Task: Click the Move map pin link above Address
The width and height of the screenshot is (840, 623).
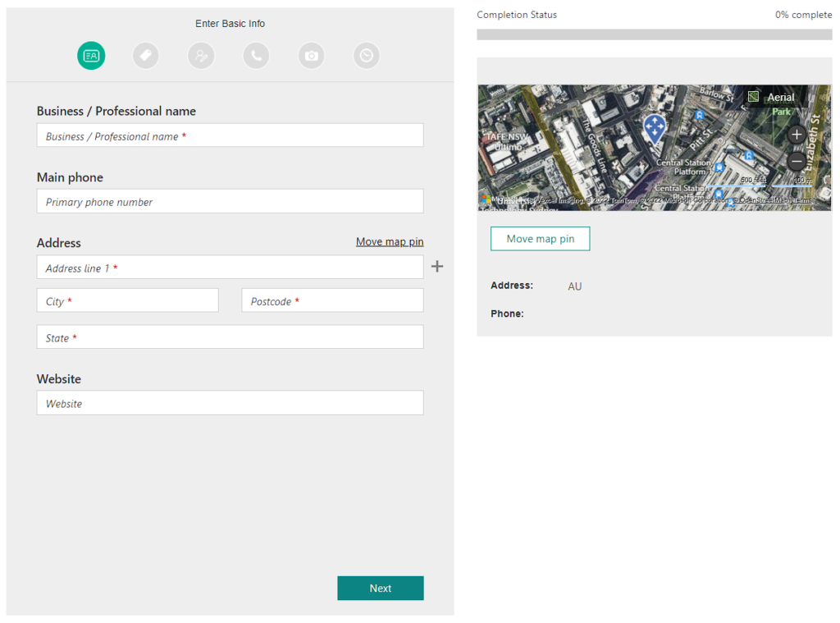Action: coord(390,241)
